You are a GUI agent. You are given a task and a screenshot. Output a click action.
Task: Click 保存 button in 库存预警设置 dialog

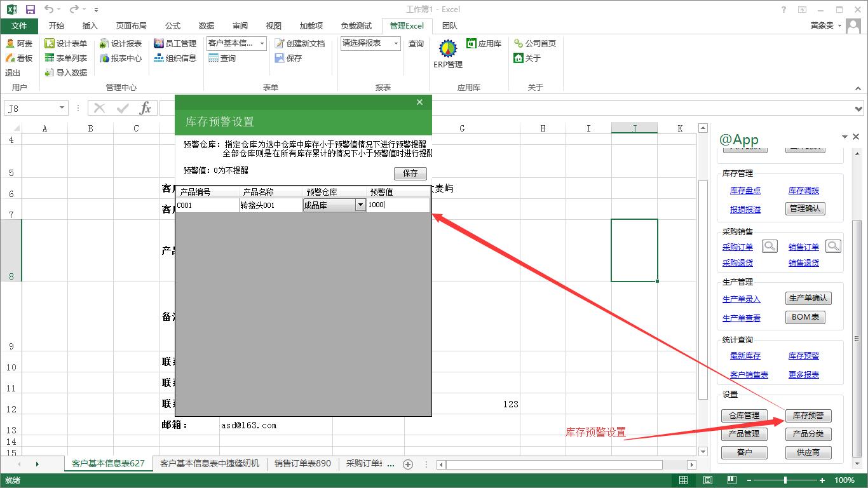(x=410, y=173)
